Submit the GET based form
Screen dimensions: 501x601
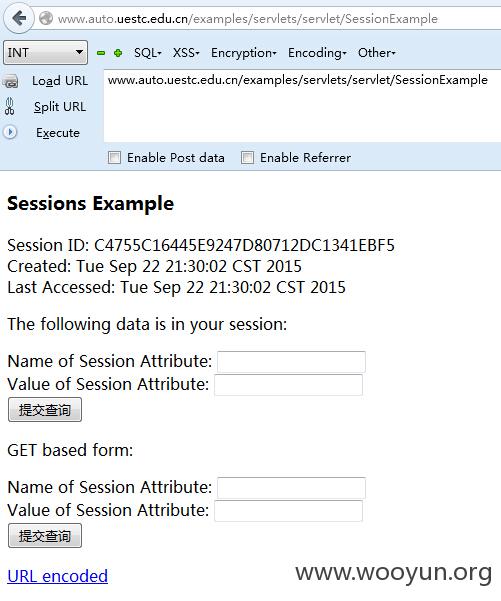click(x=45, y=535)
